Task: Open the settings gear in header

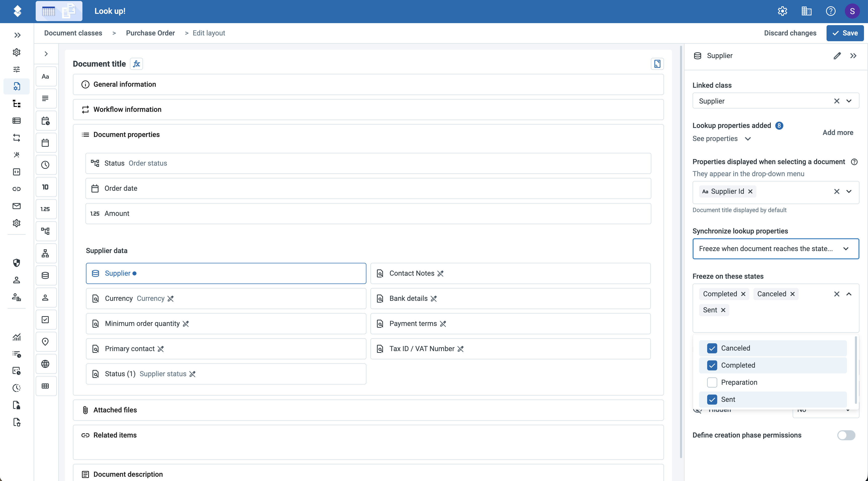Action: point(782,11)
